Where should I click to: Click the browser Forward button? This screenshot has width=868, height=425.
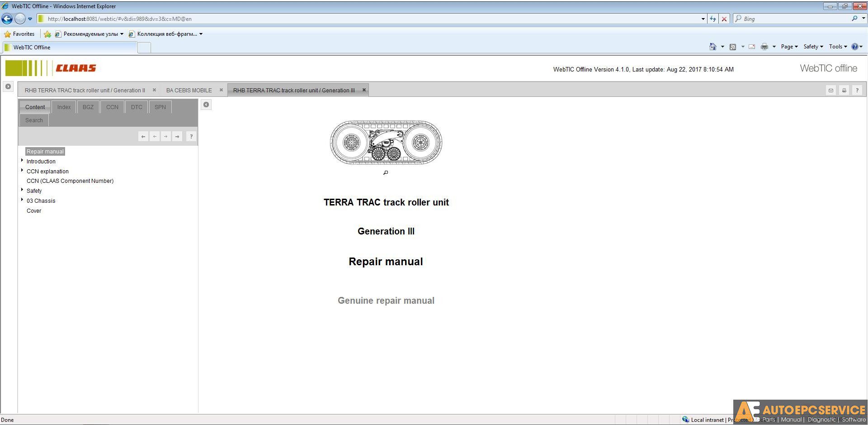pyautogui.click(x=20, y=19)
